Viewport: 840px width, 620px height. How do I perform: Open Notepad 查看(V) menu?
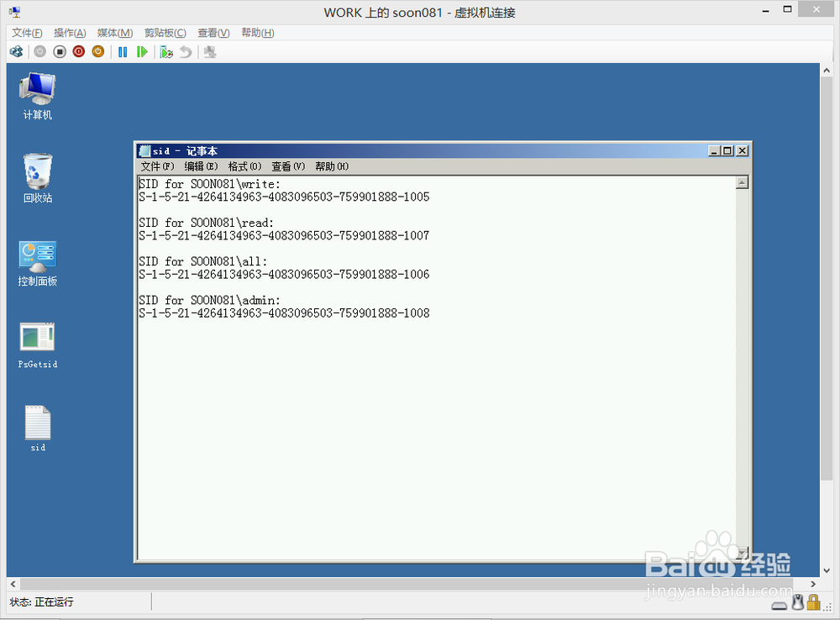tap(288, 166)
